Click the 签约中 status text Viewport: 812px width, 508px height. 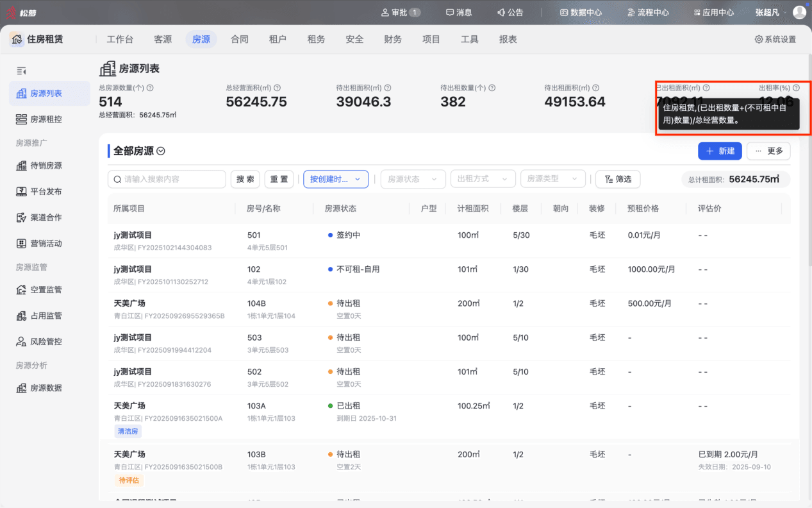(349, 235)
